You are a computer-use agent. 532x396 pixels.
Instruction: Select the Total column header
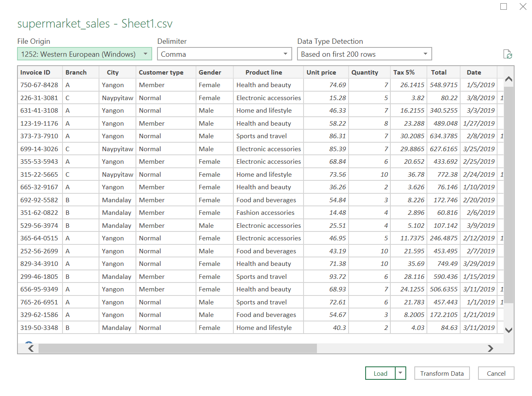coord(439,72)
